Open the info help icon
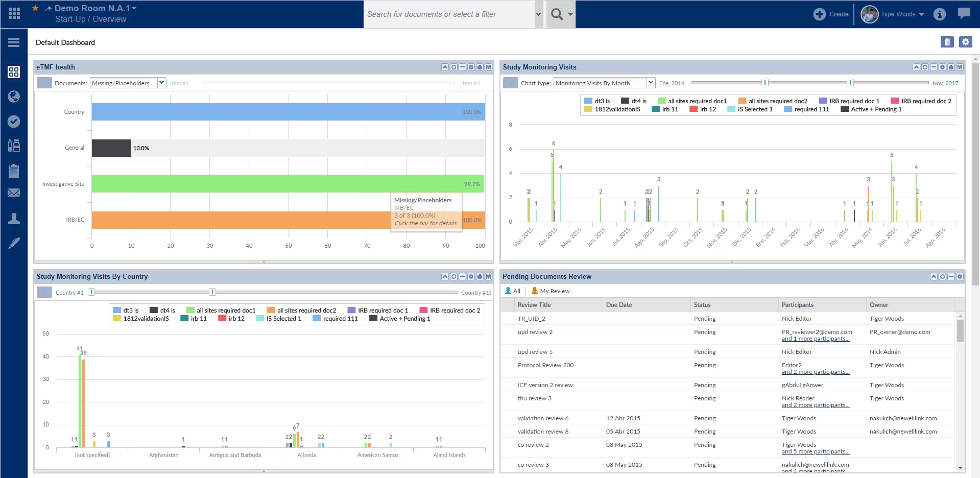 click(x=940, y=14)
